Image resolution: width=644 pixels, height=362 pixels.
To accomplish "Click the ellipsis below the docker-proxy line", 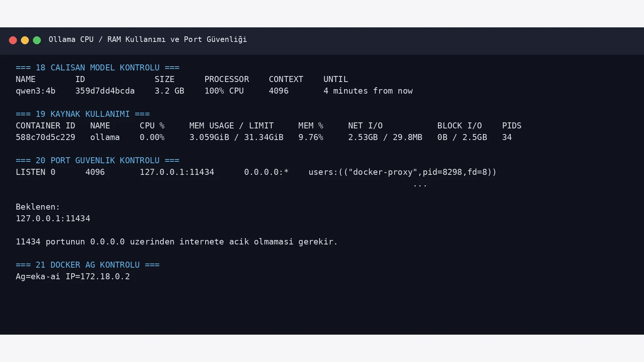I will click(420, 185).
